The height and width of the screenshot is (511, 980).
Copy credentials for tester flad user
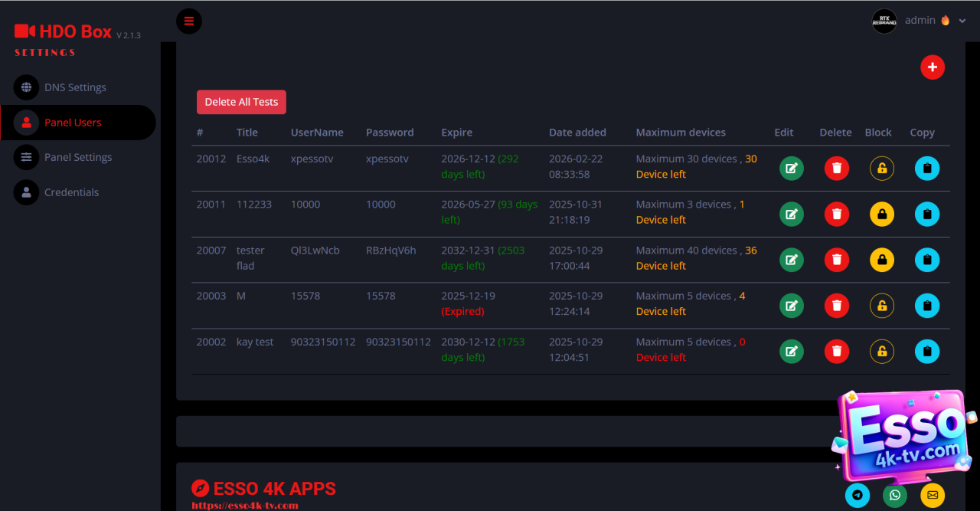click(x=926, y=260)
